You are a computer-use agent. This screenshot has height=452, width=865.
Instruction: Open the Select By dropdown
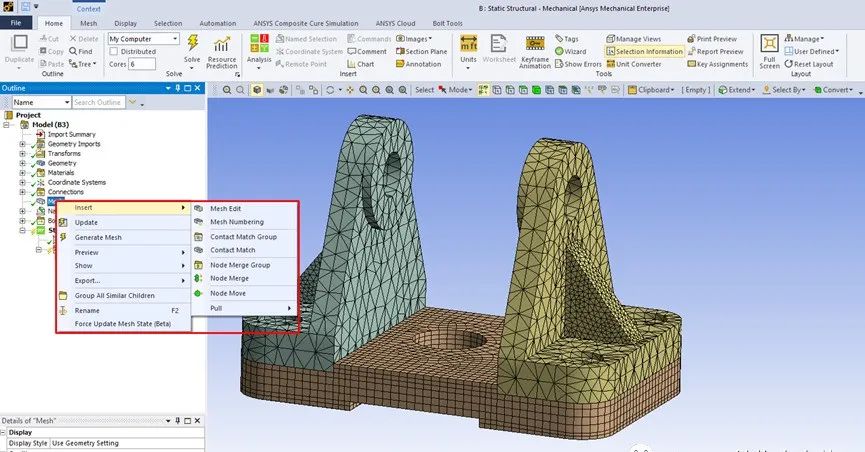[784, 90]
